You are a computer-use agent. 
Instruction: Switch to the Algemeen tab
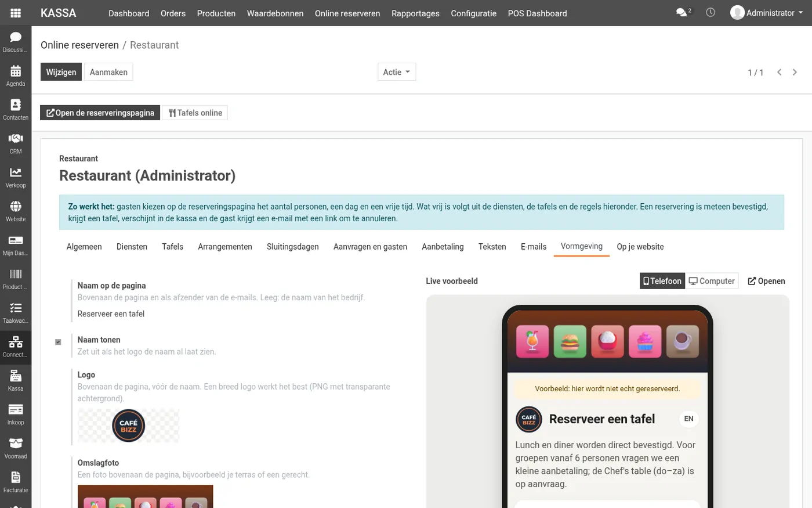(x=84, y=247)
